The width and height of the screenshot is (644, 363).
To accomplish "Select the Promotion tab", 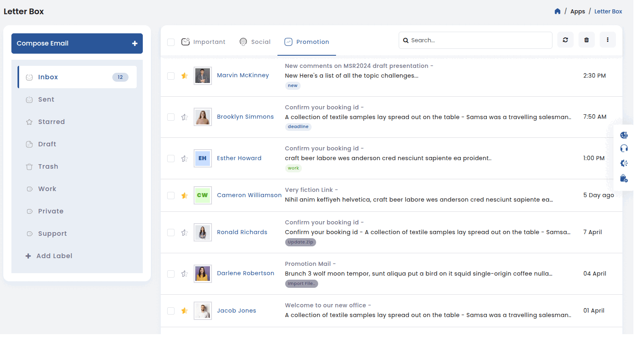I will (306, 42).
